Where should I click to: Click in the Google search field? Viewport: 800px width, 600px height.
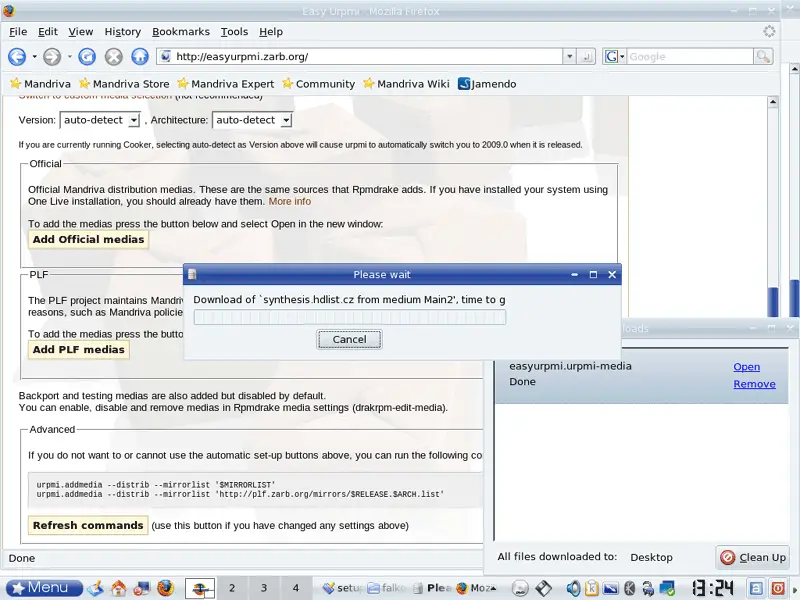point(690,57)
